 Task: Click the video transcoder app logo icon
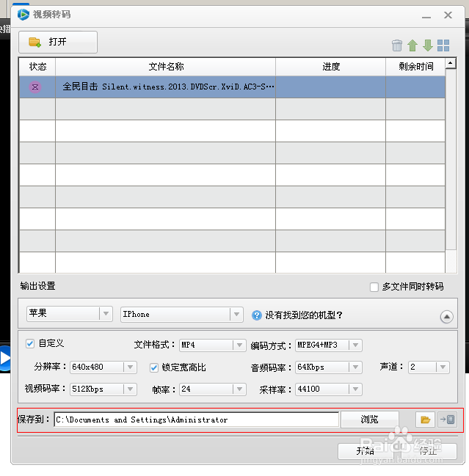click(x=23, y=15)
